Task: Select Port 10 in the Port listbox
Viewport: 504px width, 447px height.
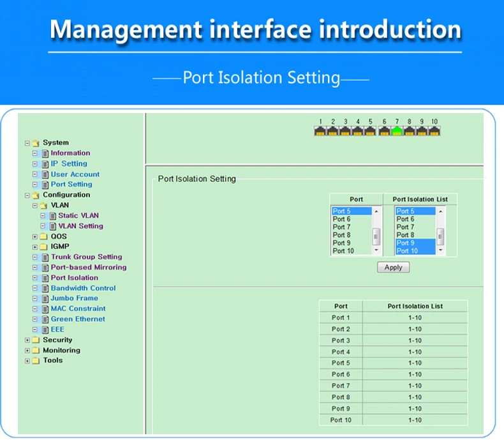Action: [352, 251]
